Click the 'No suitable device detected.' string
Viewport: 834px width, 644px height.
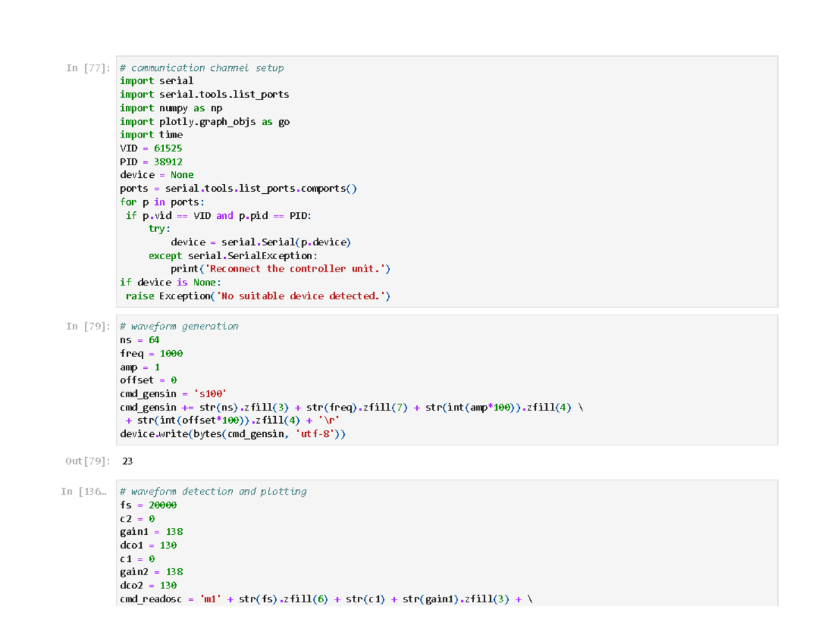pos(300,296)
